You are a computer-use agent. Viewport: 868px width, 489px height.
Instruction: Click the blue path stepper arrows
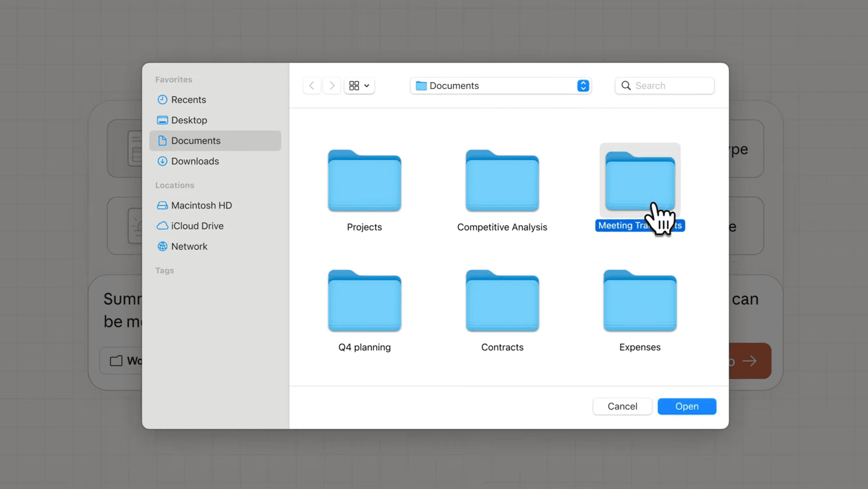pos(583,85)
